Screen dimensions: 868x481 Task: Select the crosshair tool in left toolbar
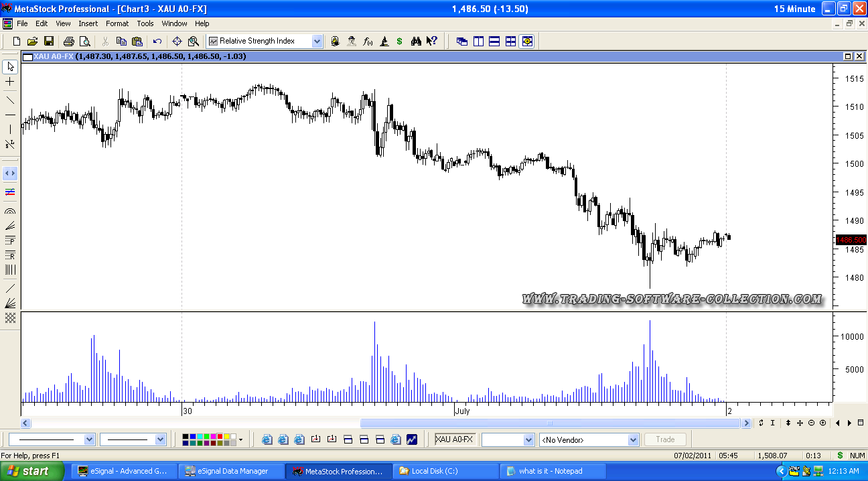(10, 82)
